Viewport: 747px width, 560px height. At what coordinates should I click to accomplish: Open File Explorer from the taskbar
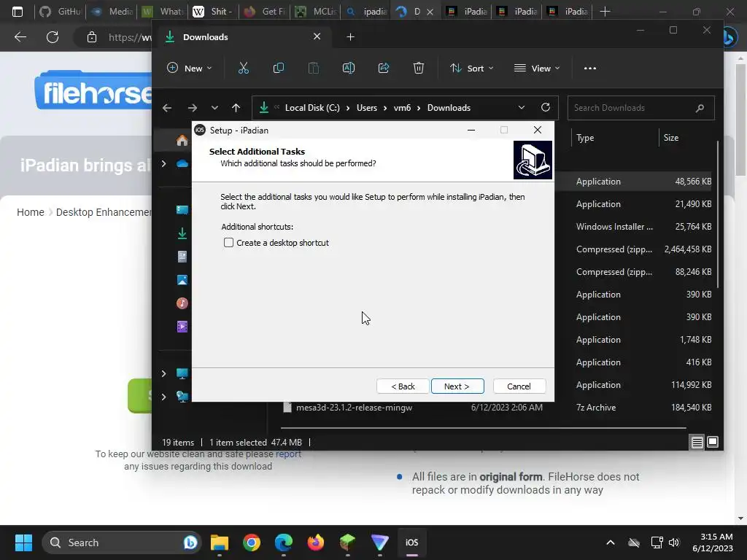tap(220, 542)
